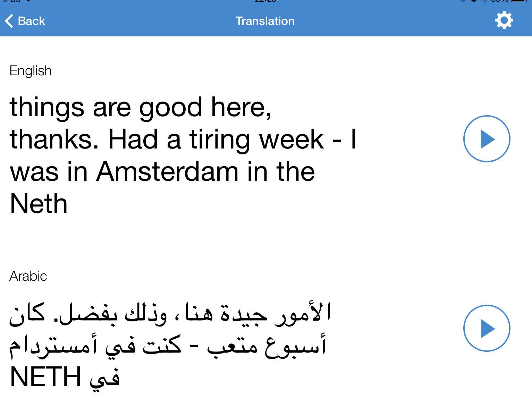This screenshot has height=399, width=532.
Task: Tap the Back chevron arrow
Action: click(9, 21)
